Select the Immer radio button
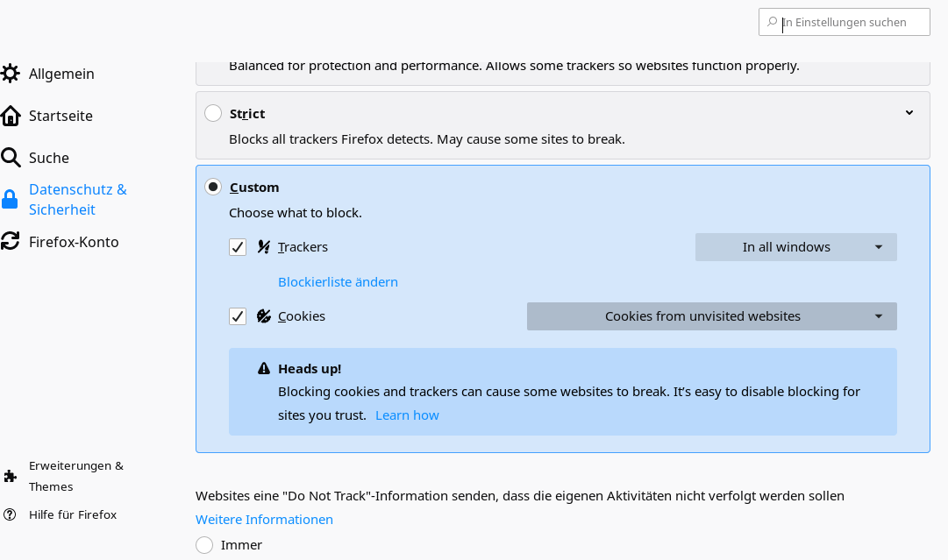948x560 pixels. pyautogui.click(x=204, y=545)
